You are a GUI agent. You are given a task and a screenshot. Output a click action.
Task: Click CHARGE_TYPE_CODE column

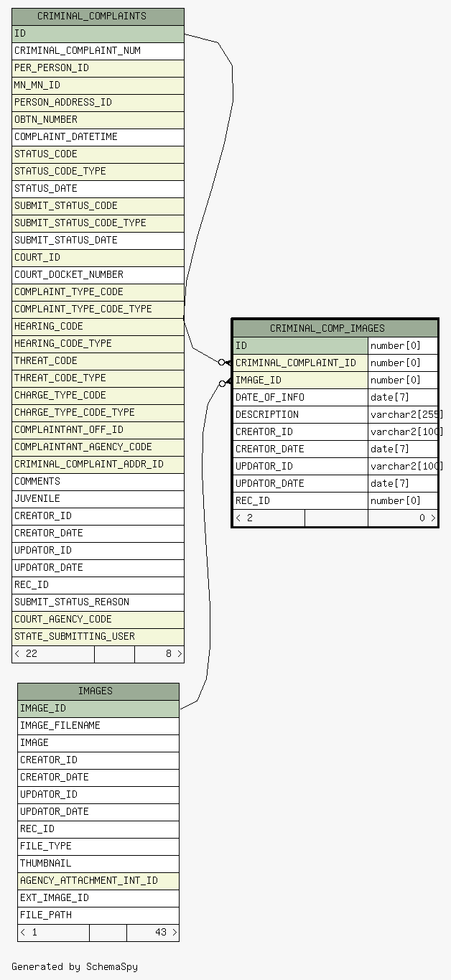(x=98, y=396)
